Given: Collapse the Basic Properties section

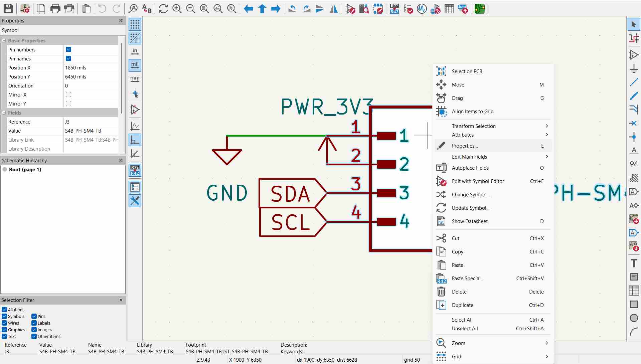Looking at the screenshot, I should pos(4,40).
